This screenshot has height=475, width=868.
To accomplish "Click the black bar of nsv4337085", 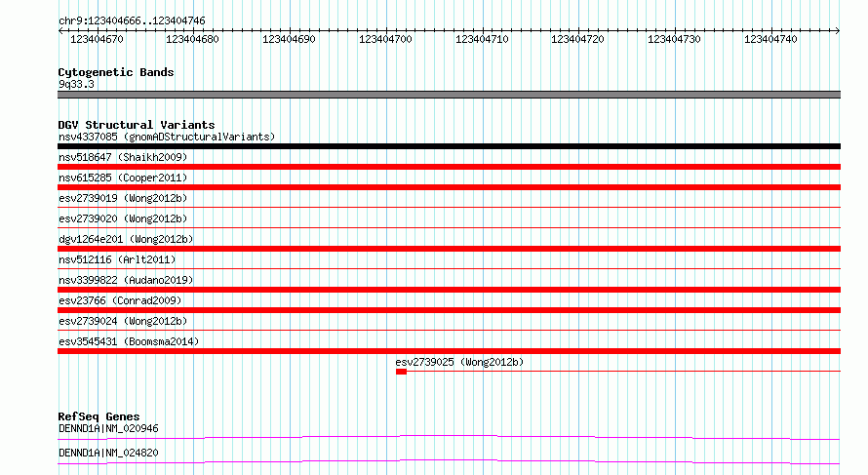I will click(x=449, y=146).
